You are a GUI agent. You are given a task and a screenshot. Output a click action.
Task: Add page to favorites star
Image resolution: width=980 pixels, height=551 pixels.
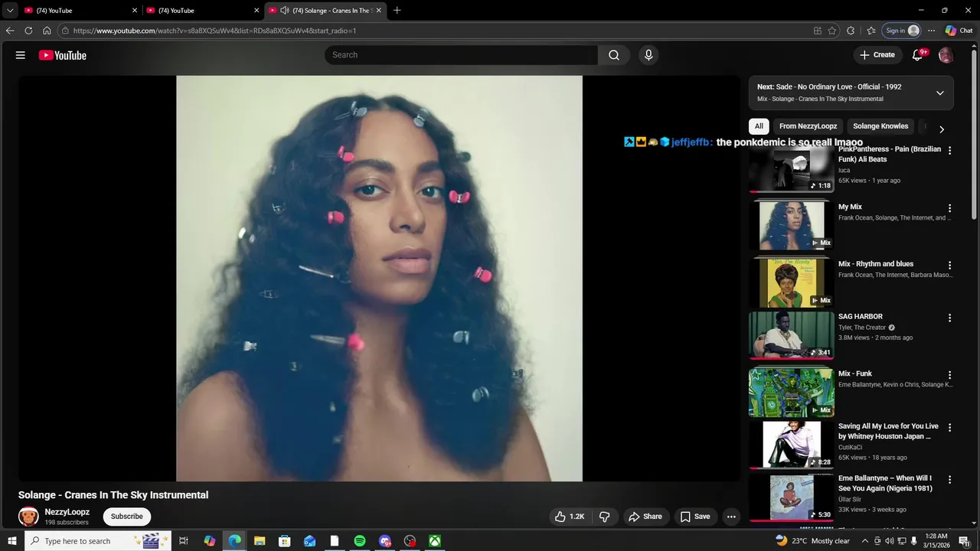point(832,31)
